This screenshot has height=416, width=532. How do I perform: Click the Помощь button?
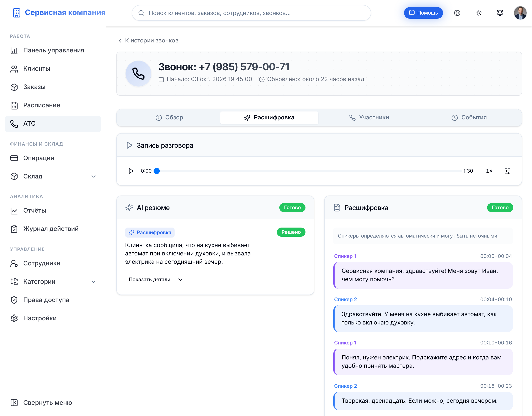click(423, 13)
